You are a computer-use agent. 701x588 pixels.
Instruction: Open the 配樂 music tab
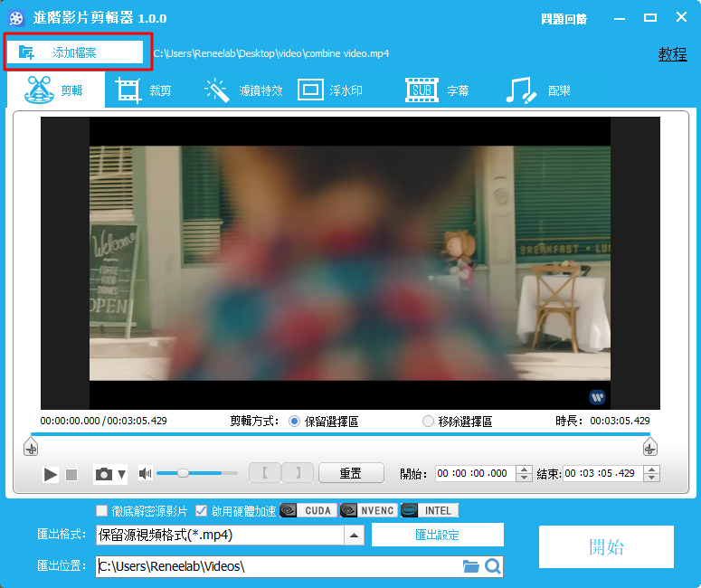click(x=538, y=90)
